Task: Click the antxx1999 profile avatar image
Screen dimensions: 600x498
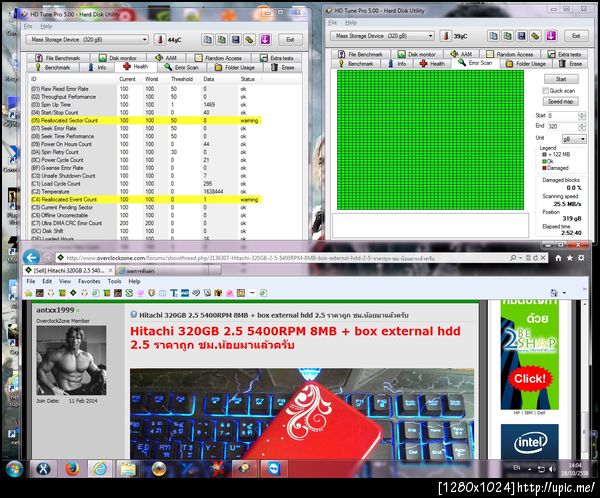Action: point(71,360)
